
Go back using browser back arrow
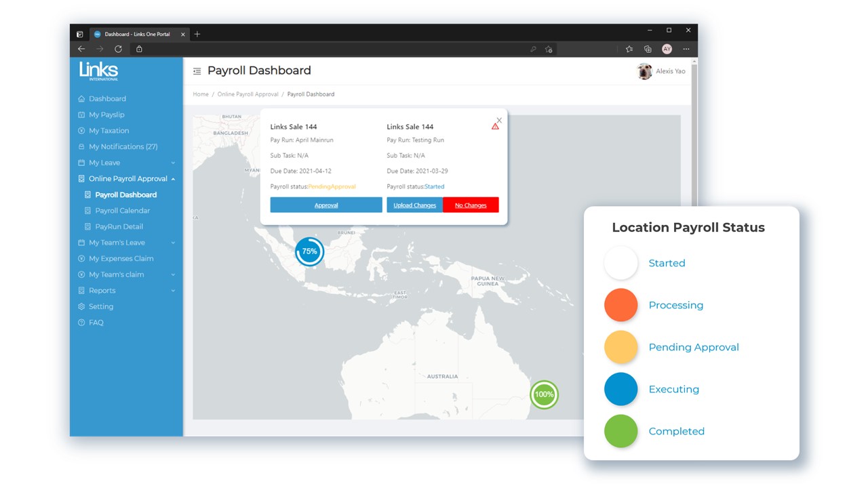81,49
